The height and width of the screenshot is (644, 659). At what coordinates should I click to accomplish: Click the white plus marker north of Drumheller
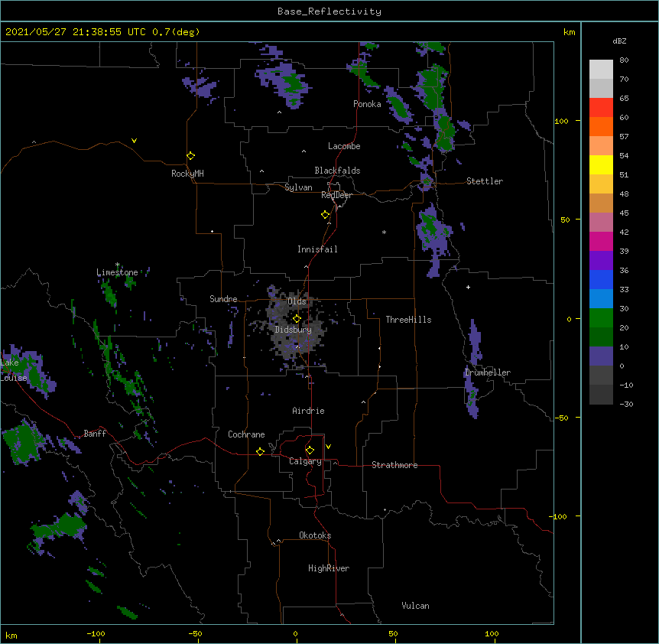[x=468, y=287]
